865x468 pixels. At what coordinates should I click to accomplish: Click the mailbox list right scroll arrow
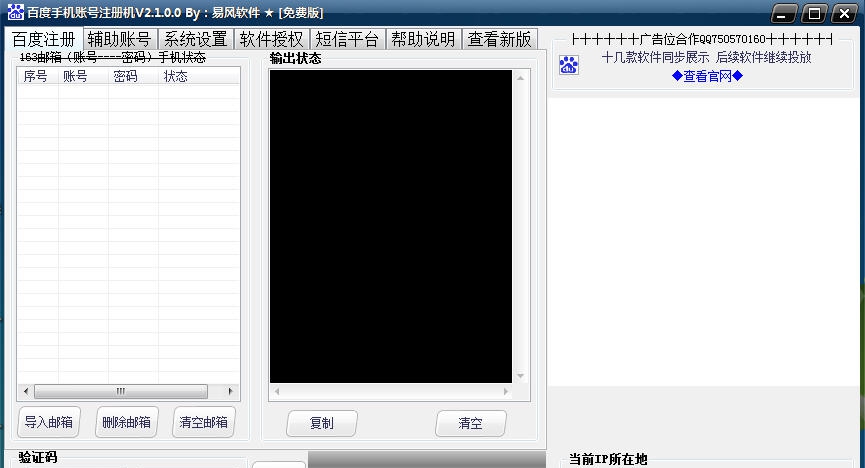231,391
